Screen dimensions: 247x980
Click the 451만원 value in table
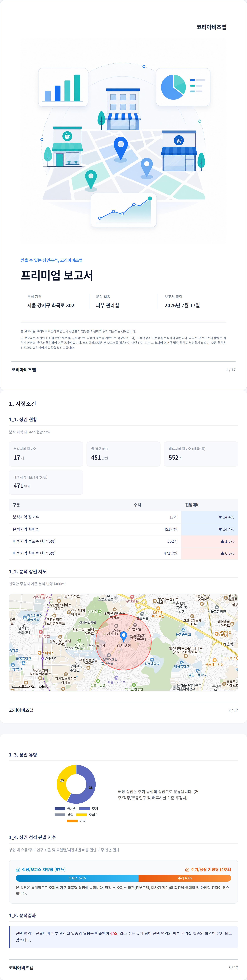pos(171,529)
